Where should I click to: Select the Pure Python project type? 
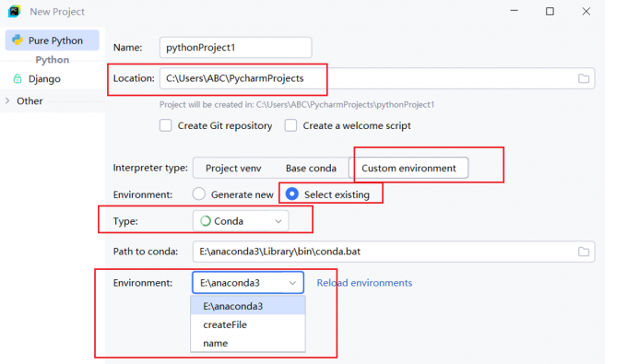pos(52,41)
